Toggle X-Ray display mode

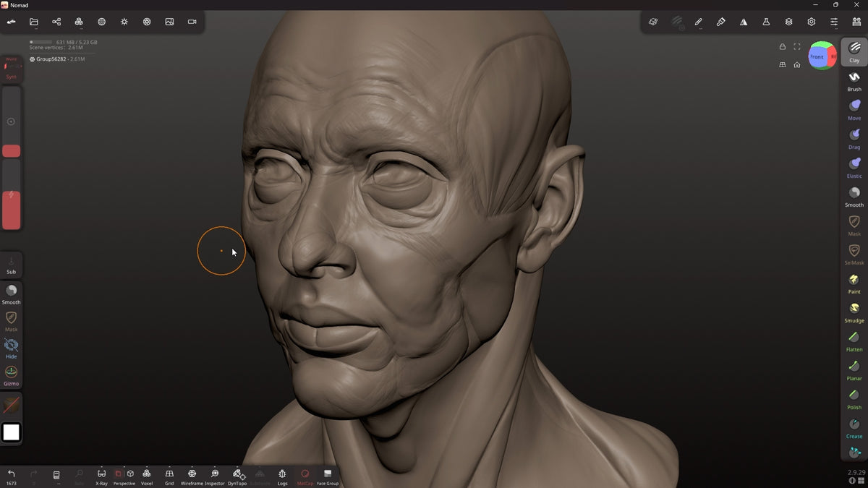point(101,476)
